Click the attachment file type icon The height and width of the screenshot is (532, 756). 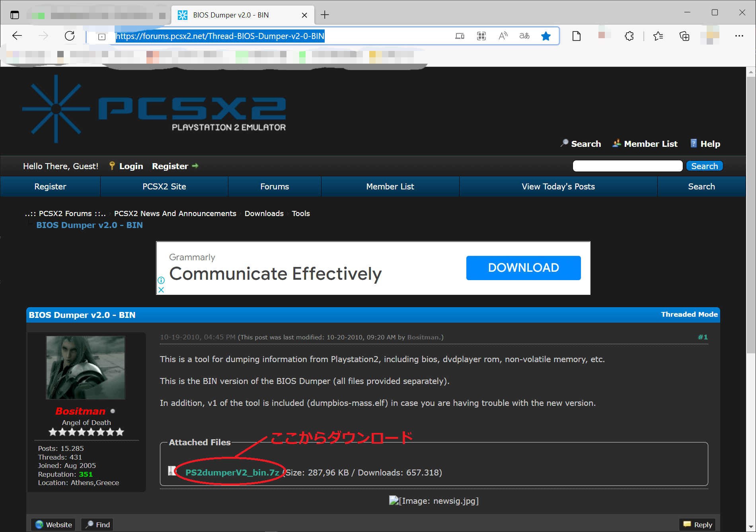pyautogui.click(x=172, y=471)
